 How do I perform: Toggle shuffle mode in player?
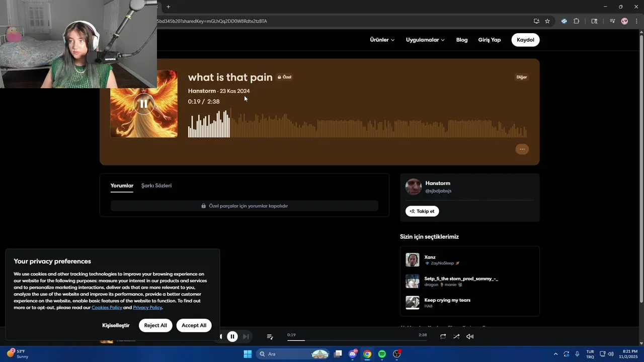click(456, 336)
